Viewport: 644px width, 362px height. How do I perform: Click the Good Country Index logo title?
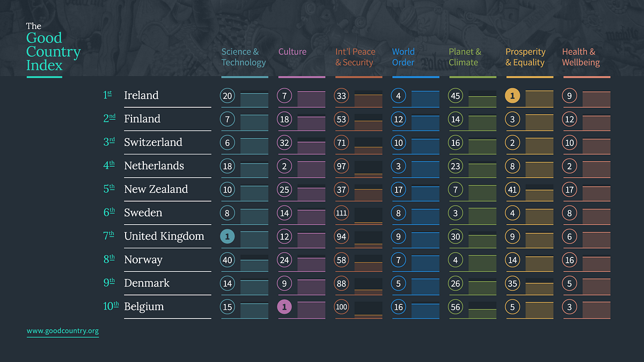pyautogui.click(x=53, y=48)
